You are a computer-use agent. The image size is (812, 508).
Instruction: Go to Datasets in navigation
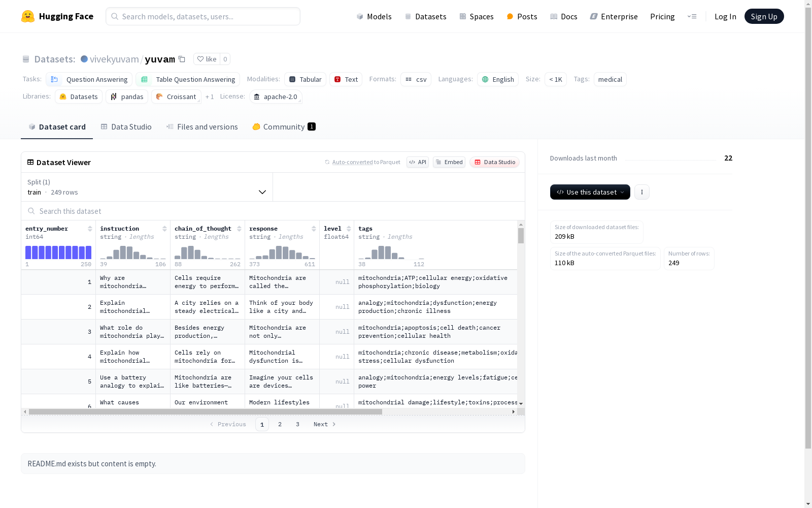425,16
